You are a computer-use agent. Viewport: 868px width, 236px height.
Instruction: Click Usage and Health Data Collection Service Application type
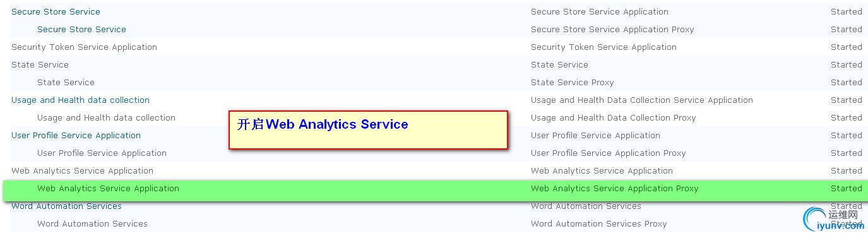642,100
